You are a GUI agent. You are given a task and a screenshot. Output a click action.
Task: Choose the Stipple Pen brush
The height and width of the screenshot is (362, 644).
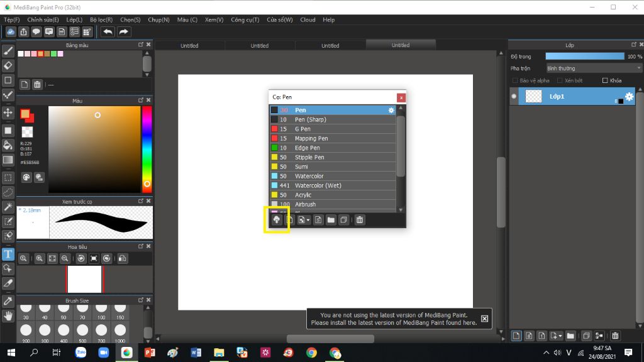tap(332, 157)
